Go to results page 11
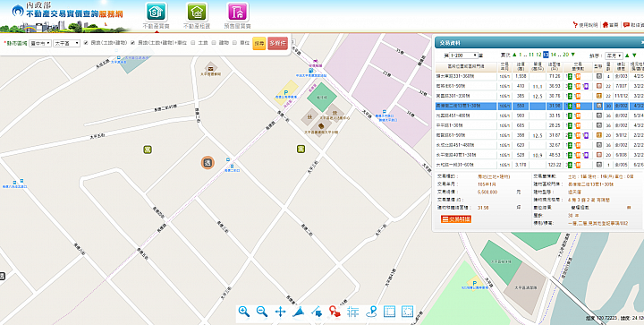The height and width of the screenshot is (325, 644). [531, 55]
